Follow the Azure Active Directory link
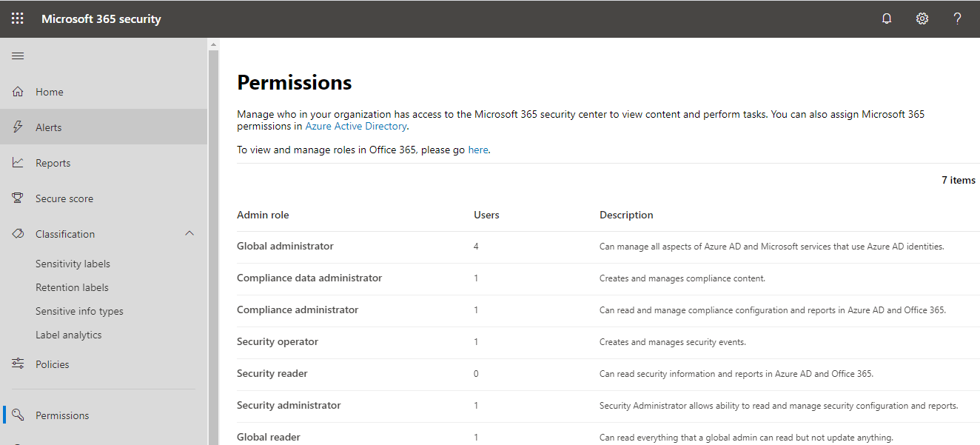This screenshot has height=445, width=980. point(356,126)
